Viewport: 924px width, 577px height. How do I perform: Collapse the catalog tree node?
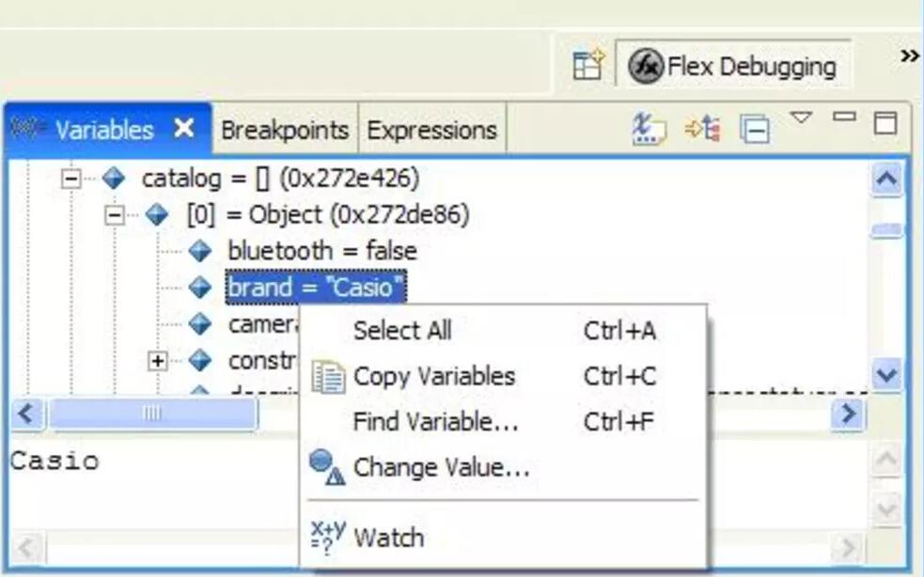[x=70, y=178]
